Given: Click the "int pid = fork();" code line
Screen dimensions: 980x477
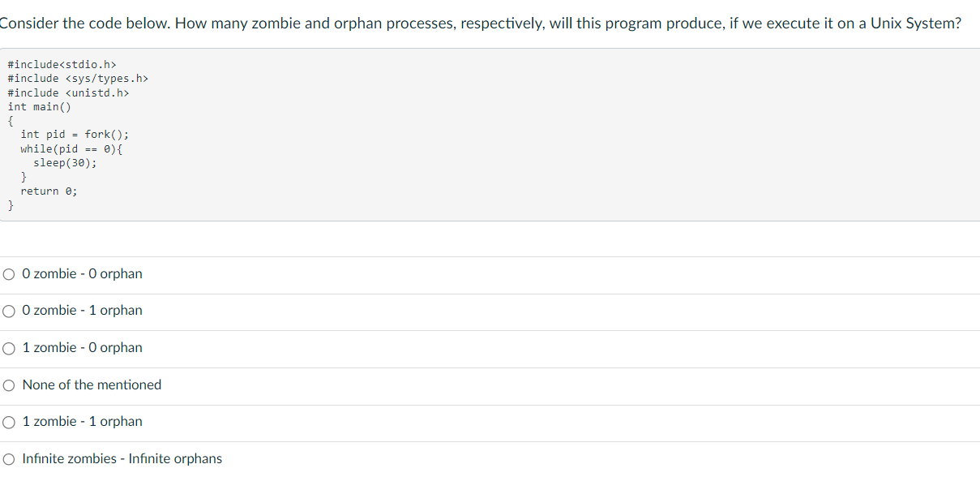Looking at the screenshot, I should coord(75,135).
